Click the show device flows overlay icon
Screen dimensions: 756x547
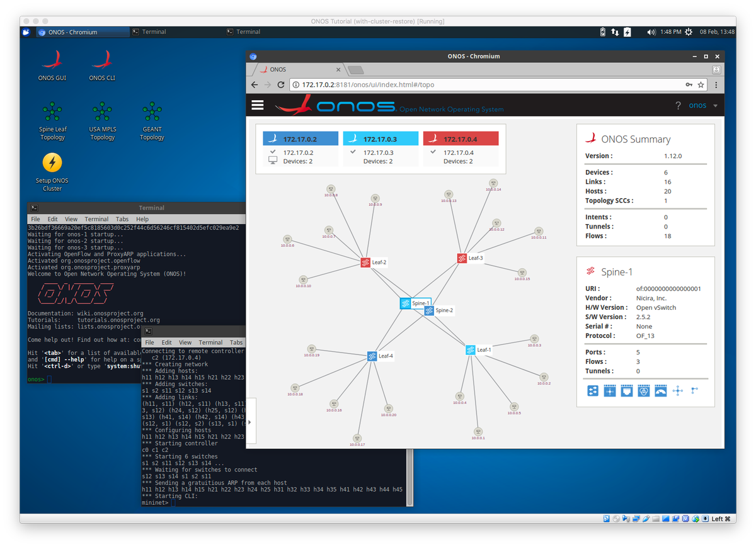[678, 391]
